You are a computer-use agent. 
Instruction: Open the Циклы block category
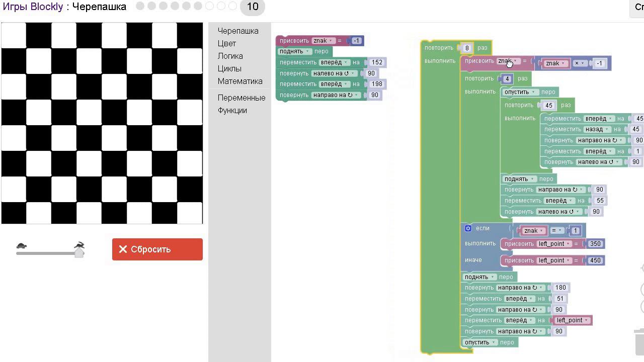coord(229,68)
